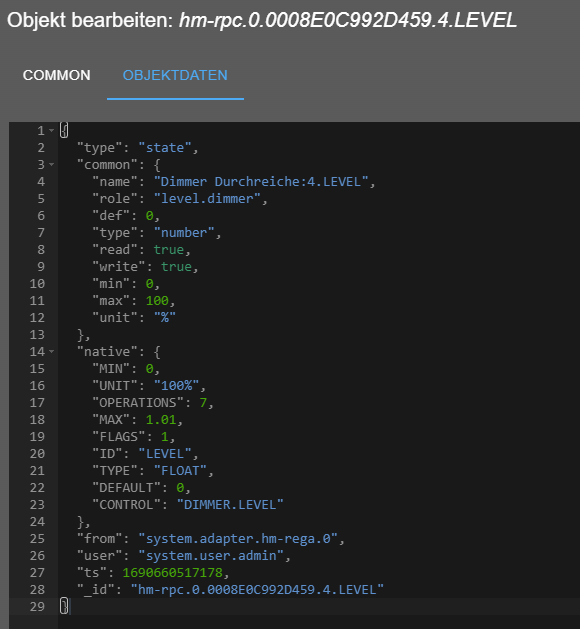Click the max value 100

157,300
